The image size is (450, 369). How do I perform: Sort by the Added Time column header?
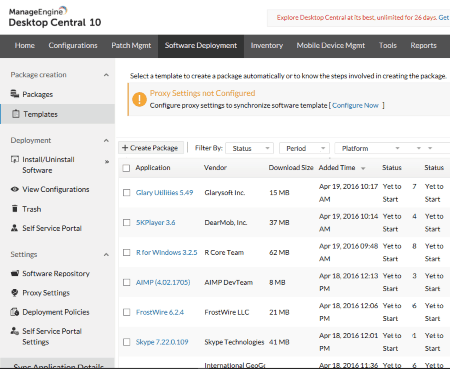point(337,168)
